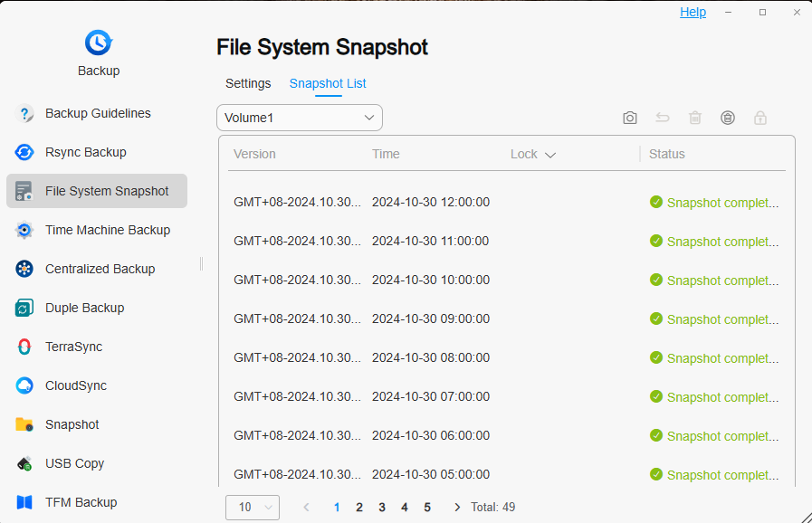
Task: Take a snapshot with the camera icon
Action: click(630, 118)
